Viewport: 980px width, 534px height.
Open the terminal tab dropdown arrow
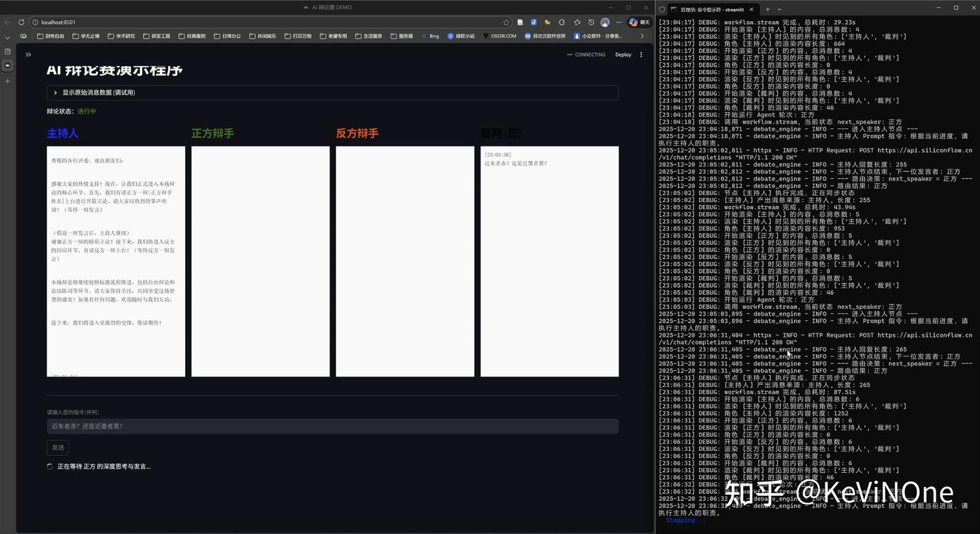[780, 10]
